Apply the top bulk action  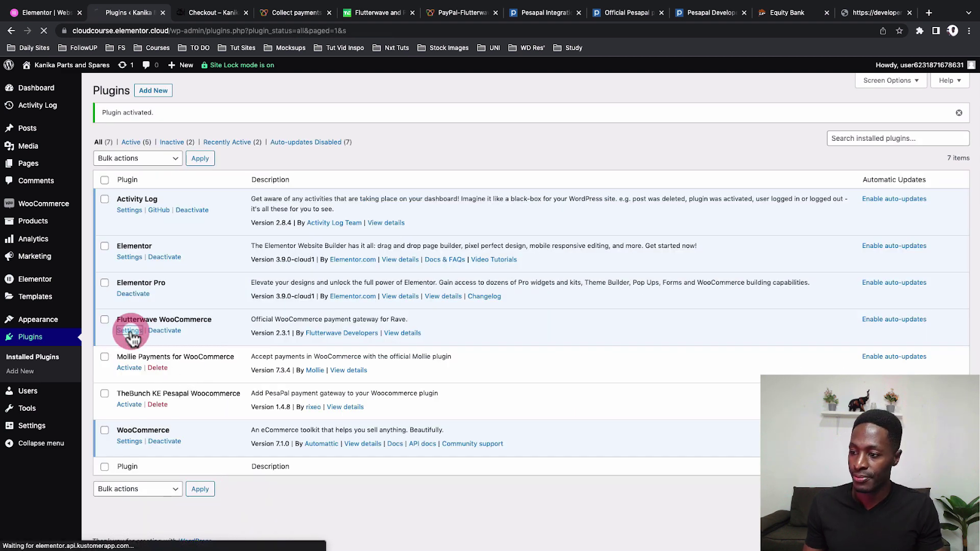point(200,159)
